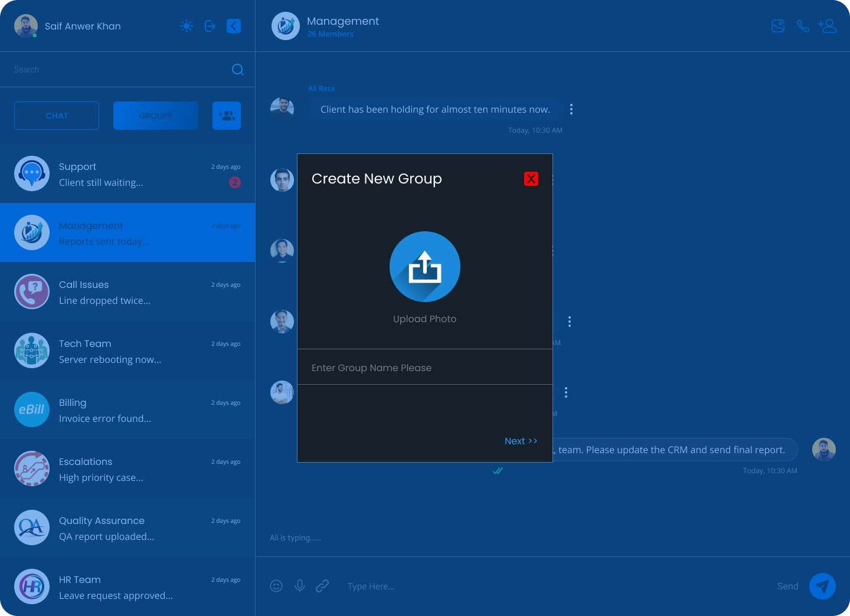This screenshot has width=850, height=616.
Task: Click the Support group avatar icon
Action: pos(32,173)
